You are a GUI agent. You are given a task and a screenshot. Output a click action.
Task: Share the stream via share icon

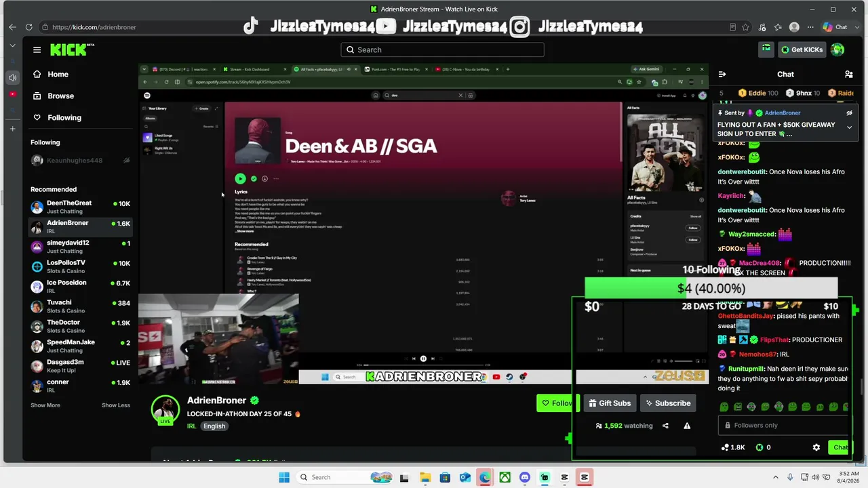coord(665,426)
